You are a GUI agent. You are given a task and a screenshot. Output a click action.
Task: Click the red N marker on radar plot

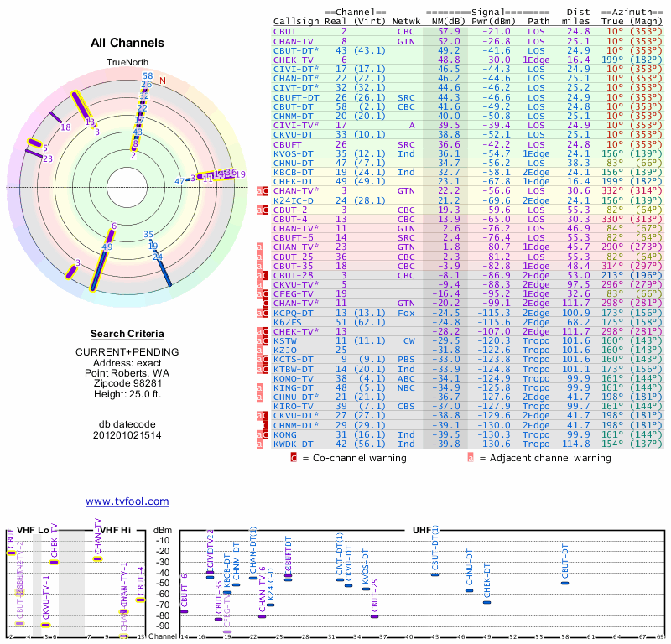coord(162,80)
